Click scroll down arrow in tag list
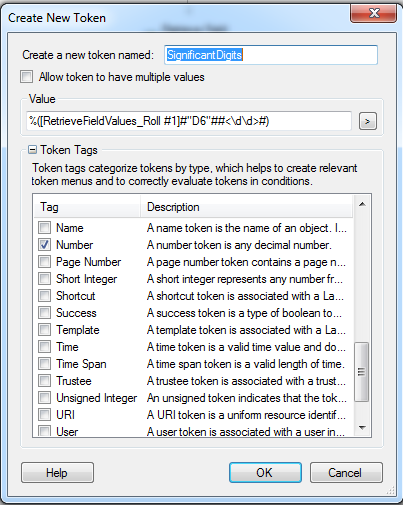This screenshot has height=505, width=403. (x=362, y=427)
